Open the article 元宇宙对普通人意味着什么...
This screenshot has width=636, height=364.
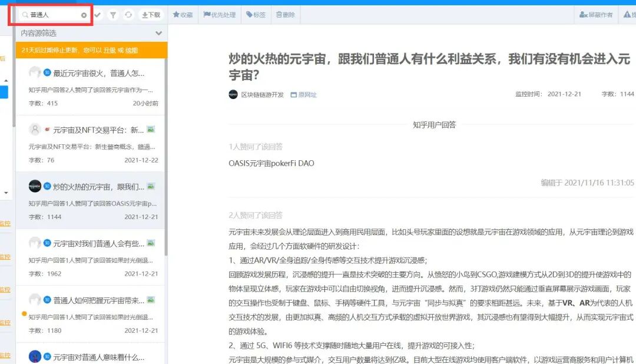point(98,358)
